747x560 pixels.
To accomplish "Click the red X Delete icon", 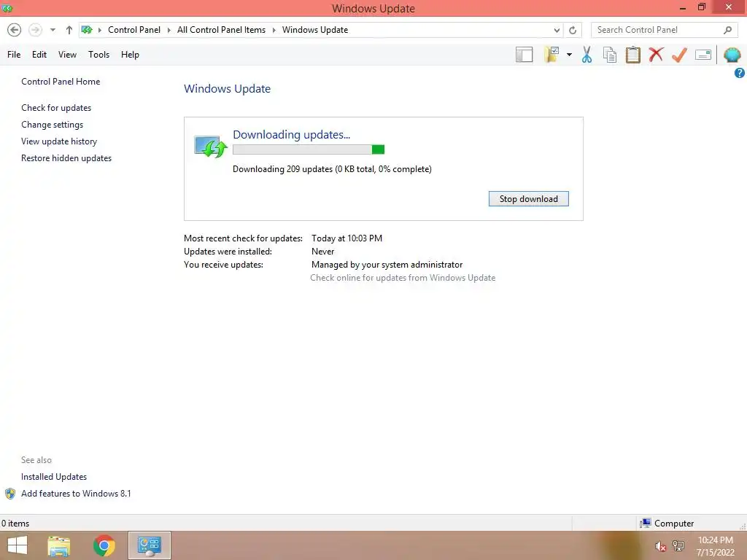I will point(656,55).
